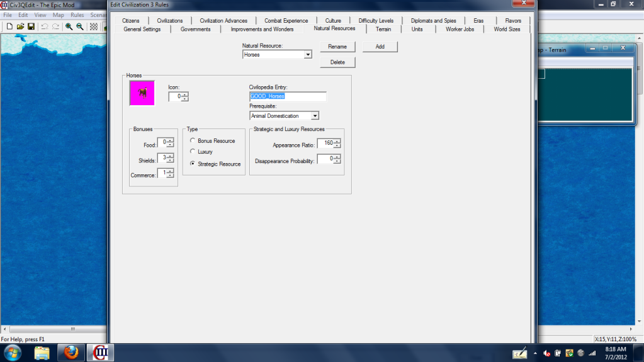This screenshot has height=362, width=644.
Task: Switch to the Citizens tab
Action: click(x=130, y=21)
